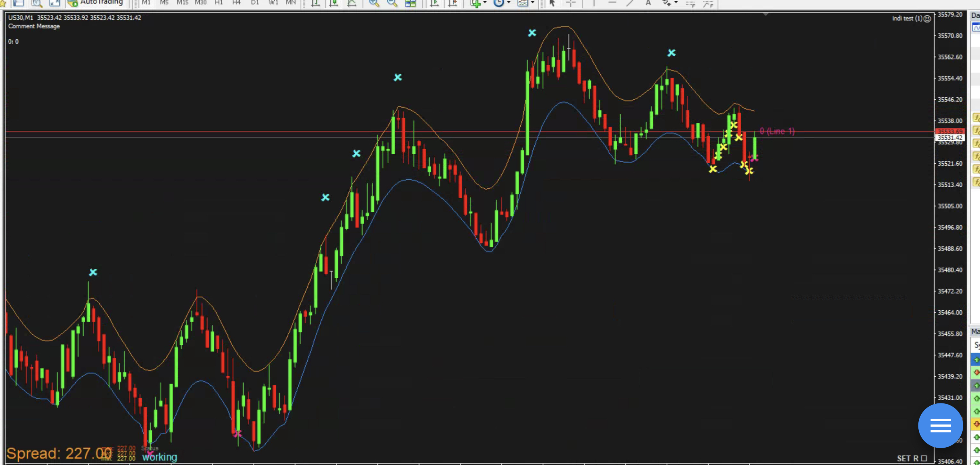Click the indi test smiley icon
Image resolution: width=980 pixels, height=465 pixels.
(x=927, y=18)
